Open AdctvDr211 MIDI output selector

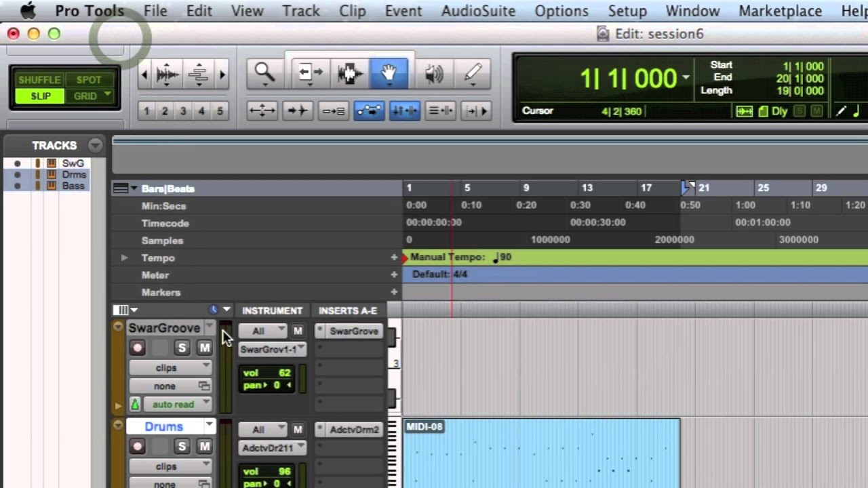click(272, 448)
